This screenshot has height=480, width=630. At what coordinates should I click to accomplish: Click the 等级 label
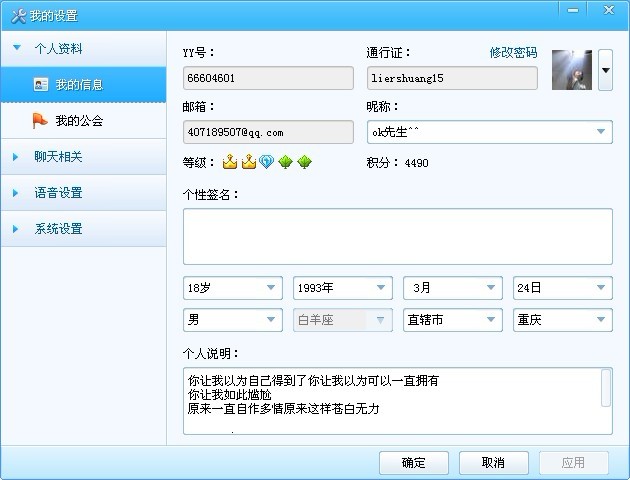click(198, 162)
